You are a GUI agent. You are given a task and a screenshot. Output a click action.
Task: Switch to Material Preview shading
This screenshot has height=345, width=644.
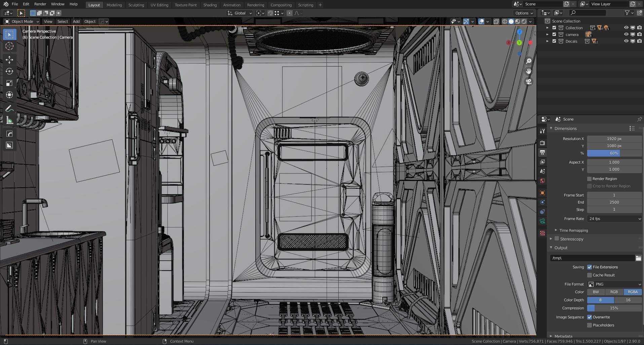pos(518,21)
